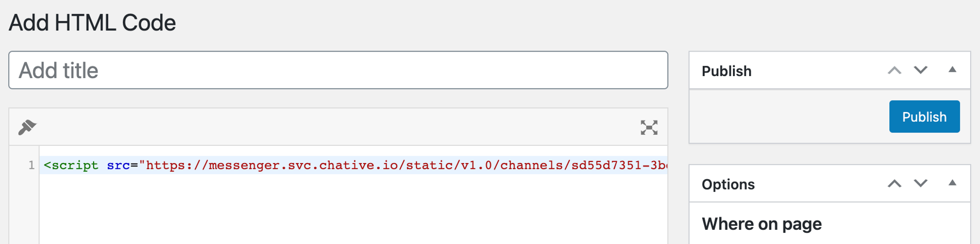This screenshot has height=244, width=980.
Task: Click the Add HTML Code page heading
Action: point(92,23)
